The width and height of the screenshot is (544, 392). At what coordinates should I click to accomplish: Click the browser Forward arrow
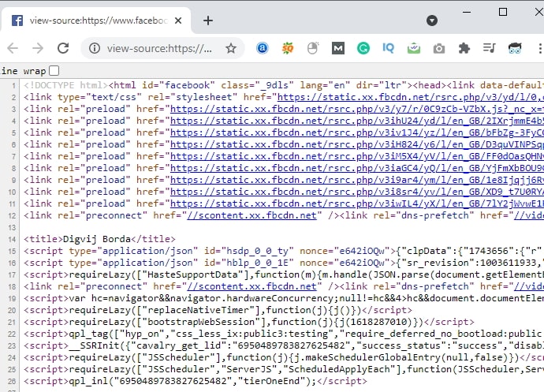point(38,48)
